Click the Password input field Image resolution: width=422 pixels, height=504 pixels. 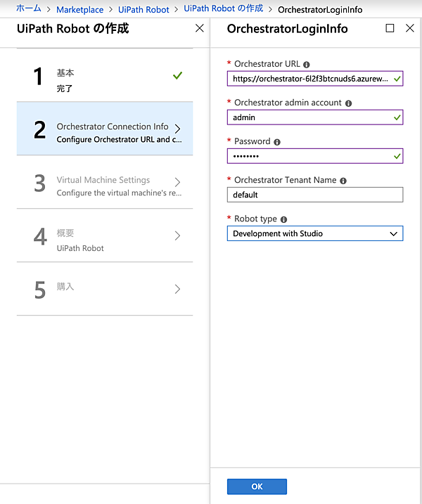pos(309,156)
